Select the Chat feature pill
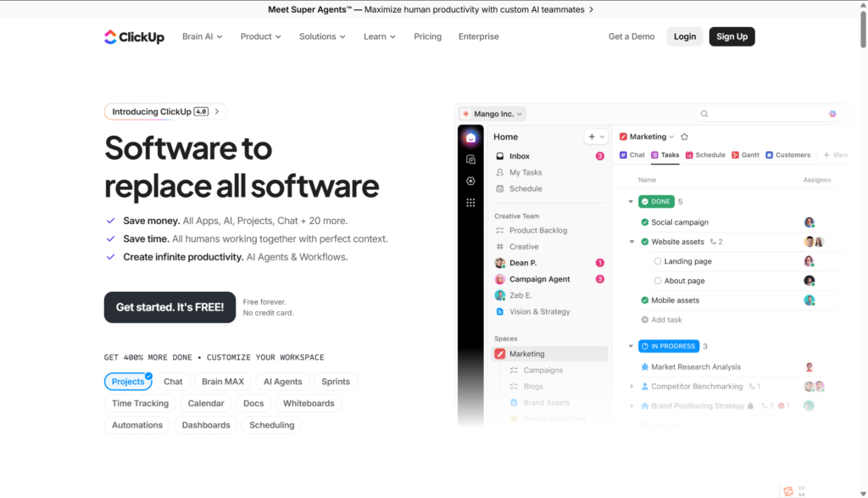This screenshot has height=498, width=868. click(173, 382)
